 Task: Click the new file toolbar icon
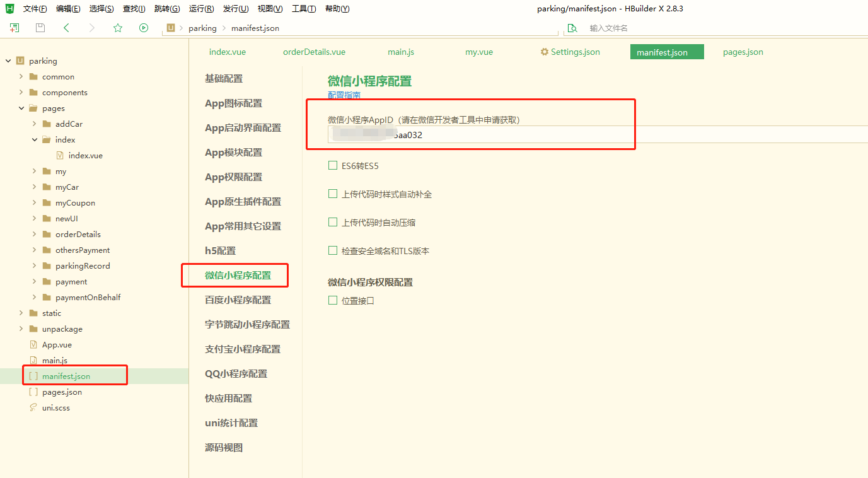point(14,28)
